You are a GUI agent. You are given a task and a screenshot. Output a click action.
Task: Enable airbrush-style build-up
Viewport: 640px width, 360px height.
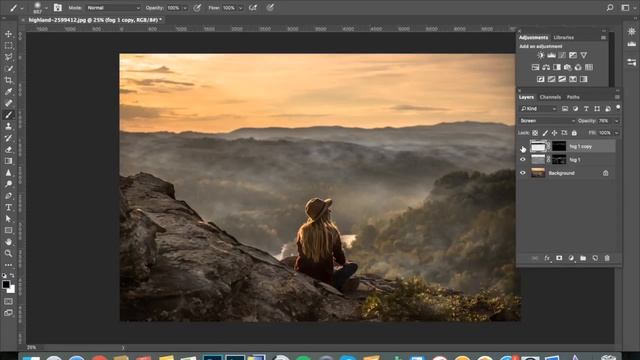[253, 8]
